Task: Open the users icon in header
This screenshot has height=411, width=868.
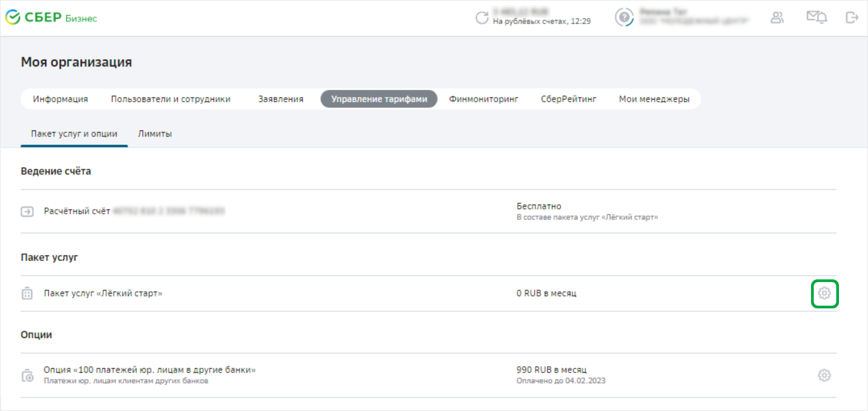Action: click(777, 18)
